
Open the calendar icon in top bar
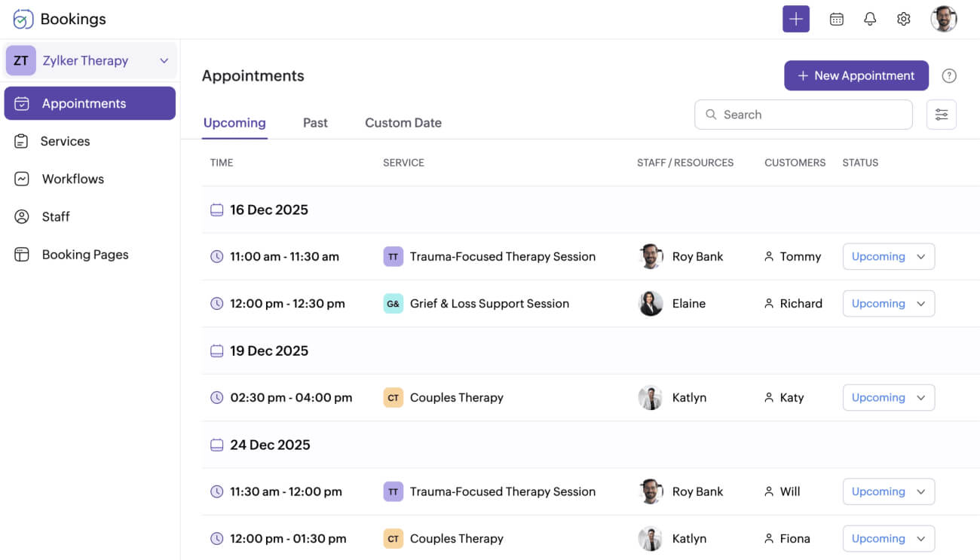click(836, 19)
